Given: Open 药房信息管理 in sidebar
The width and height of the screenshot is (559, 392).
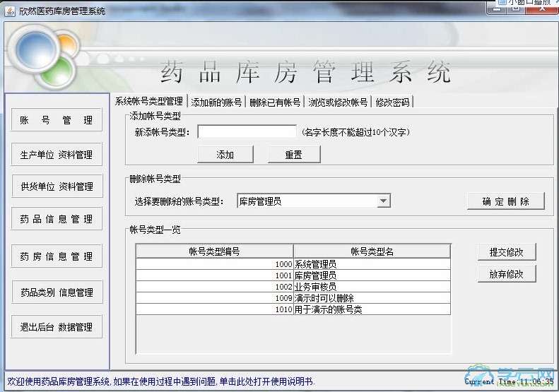Looking at the screenshot, I should tap(57, 256).
